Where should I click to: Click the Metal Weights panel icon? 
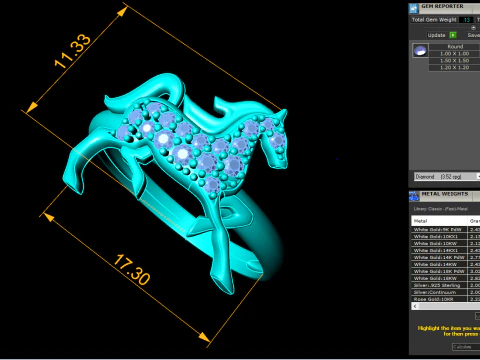pos(414,196)
